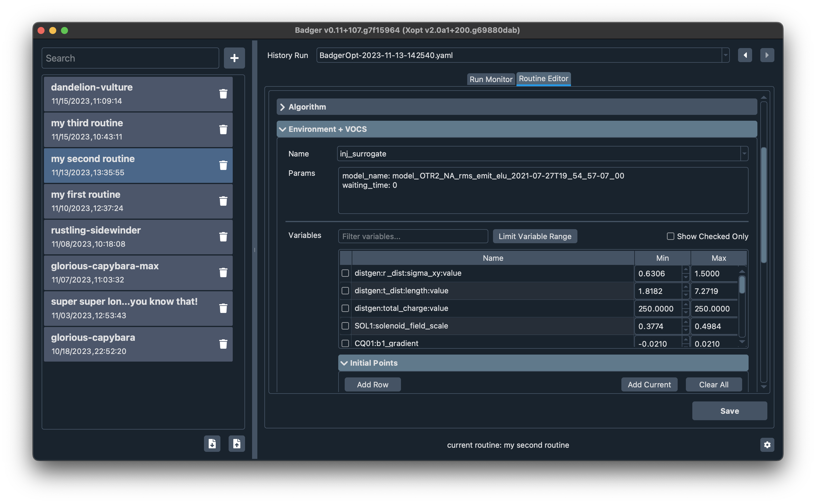Save the routine
The height and width of the screenshot is (504, 816).
coord(729,411)
